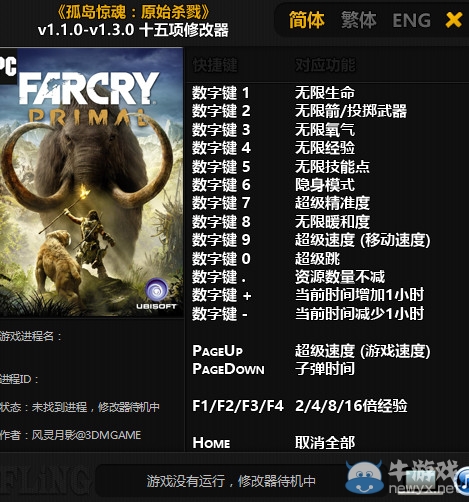Select the 资源数量不减 option
The height and width of the screenshot is (502, 469).
tap(340, 277)
